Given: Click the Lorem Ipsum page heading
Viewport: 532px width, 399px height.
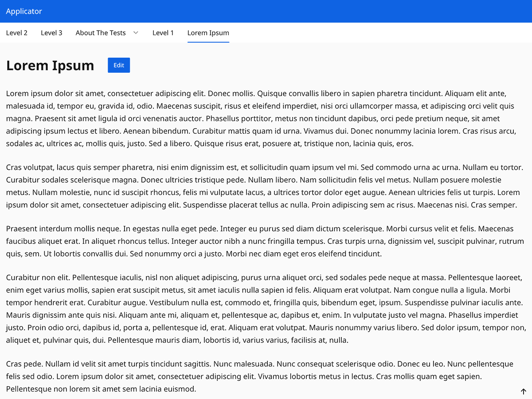Looking at the screenshot, I should coord(50,65).
